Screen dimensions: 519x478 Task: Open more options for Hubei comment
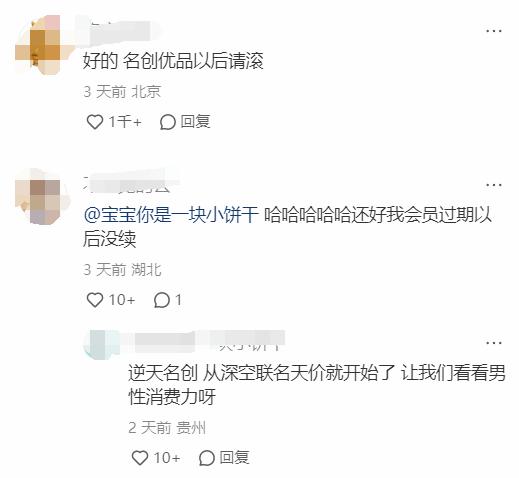click(494, 185)
